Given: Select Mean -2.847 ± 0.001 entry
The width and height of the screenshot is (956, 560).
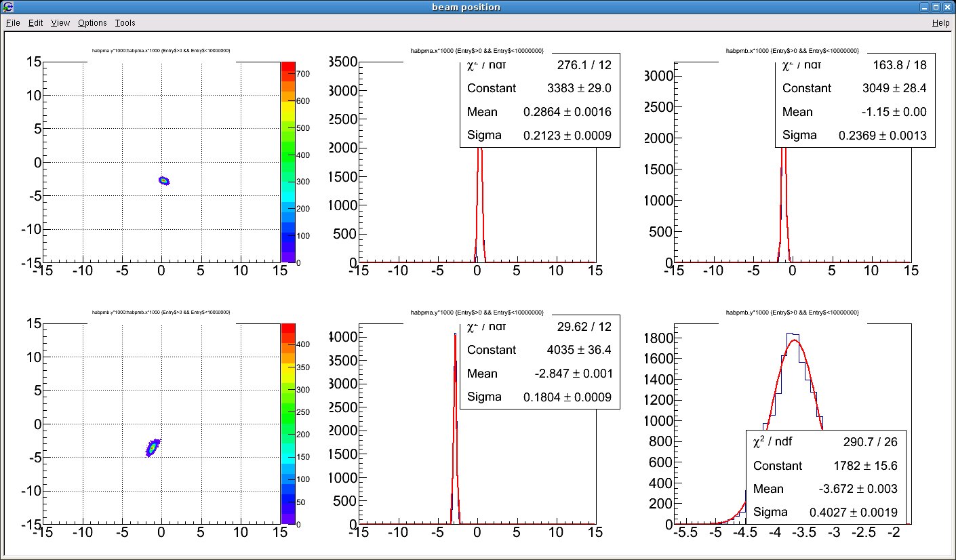Looking at the screenshot, I should 540,374.
